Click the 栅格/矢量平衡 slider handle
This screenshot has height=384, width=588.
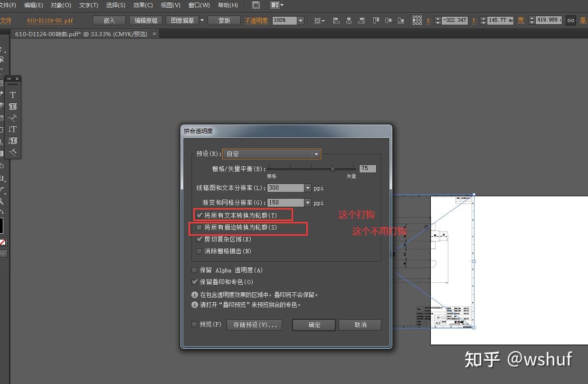(332, 168)
